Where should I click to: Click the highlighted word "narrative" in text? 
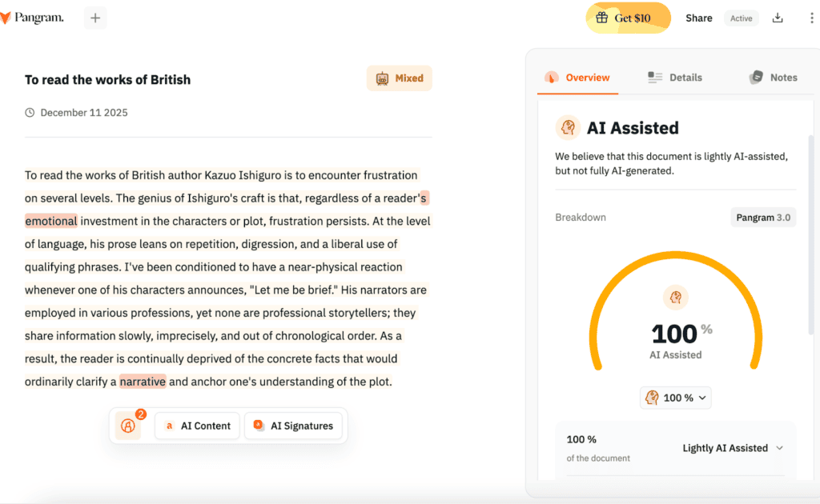pyautogui.click(x=143, y=382)
